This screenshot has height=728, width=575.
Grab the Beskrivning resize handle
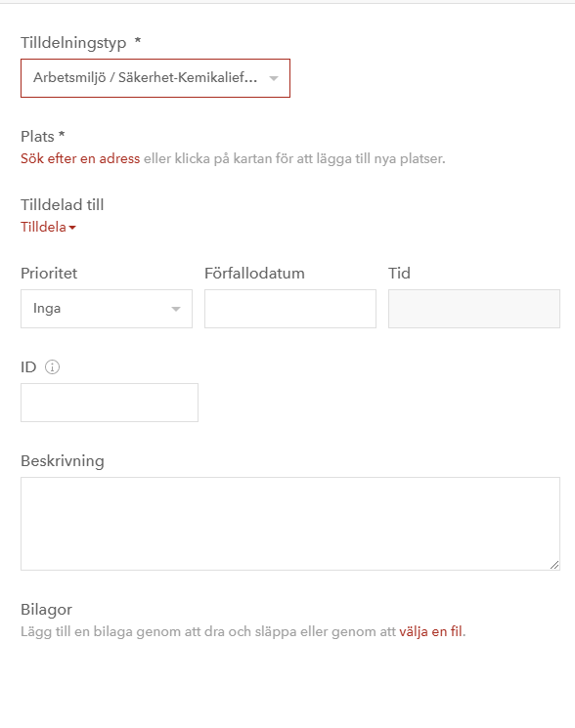click(554, 565)
